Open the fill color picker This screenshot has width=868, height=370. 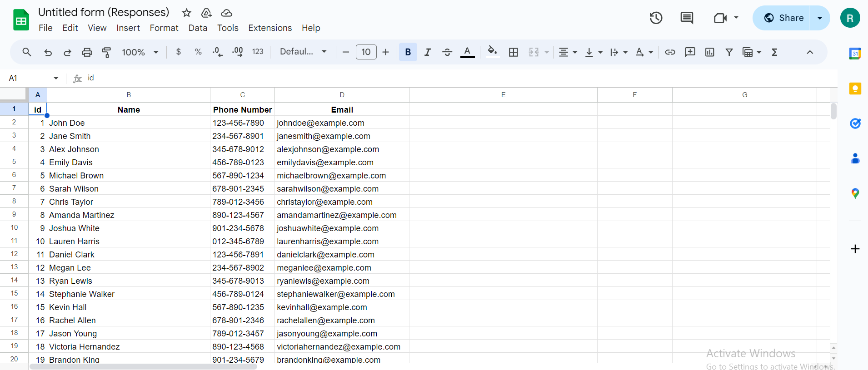(492, 52)
